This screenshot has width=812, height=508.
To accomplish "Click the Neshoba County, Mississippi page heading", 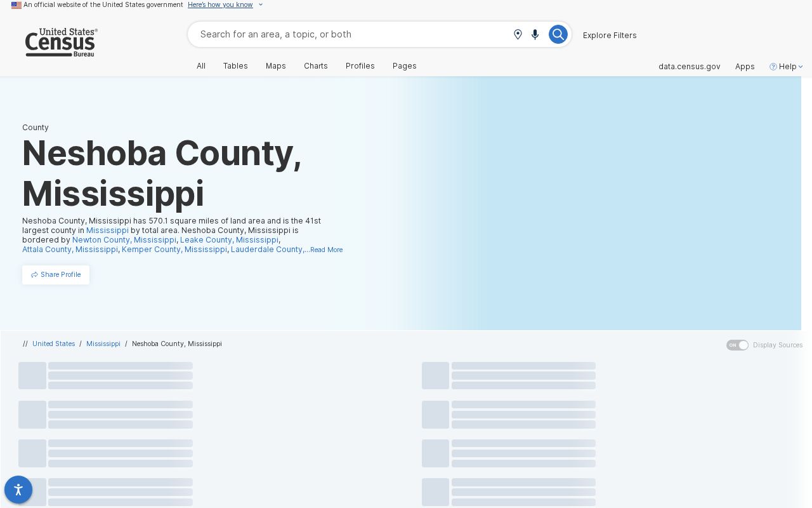I will pos(162,173).
